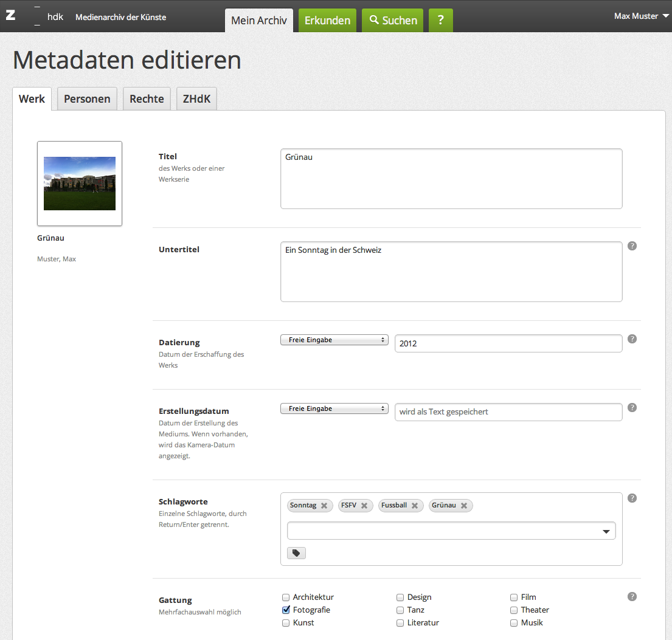Viewport: 672px width, 640px height.
Task: Click help icon beside Schlagworte field
Action: (632, 498)
